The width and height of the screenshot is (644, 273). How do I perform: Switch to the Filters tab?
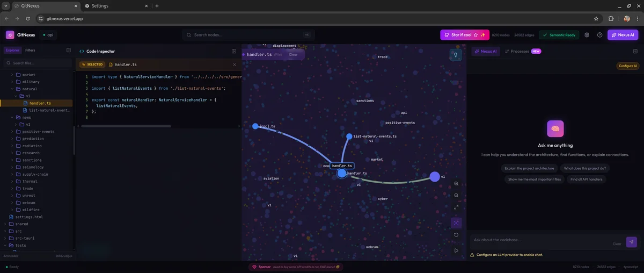click(x=30, y=50)
